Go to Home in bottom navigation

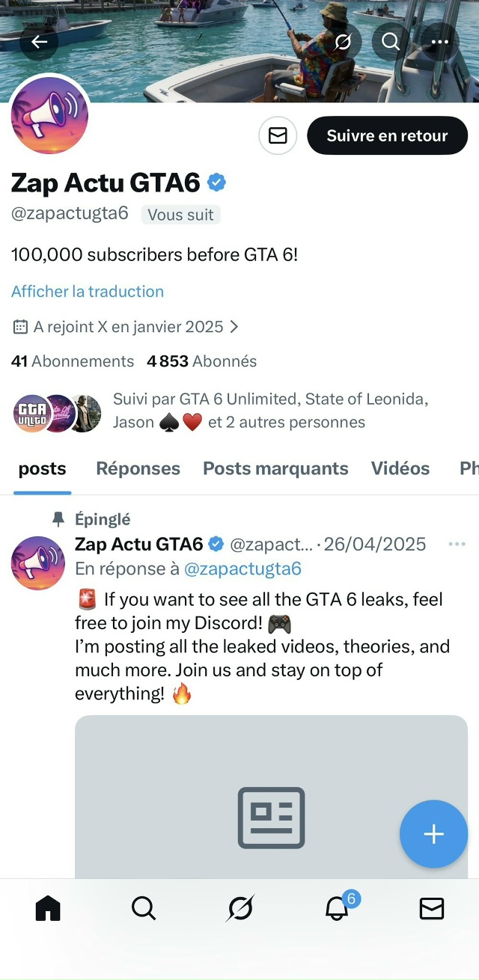coord(48,908)
